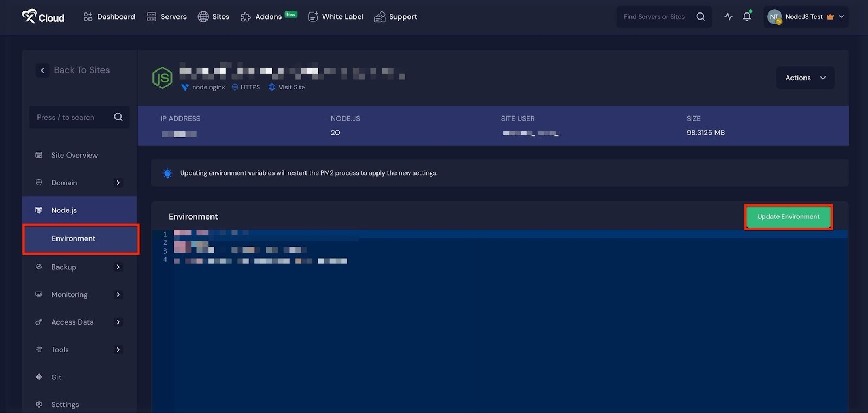Click the Support headset icon

(x=380, y=17)
